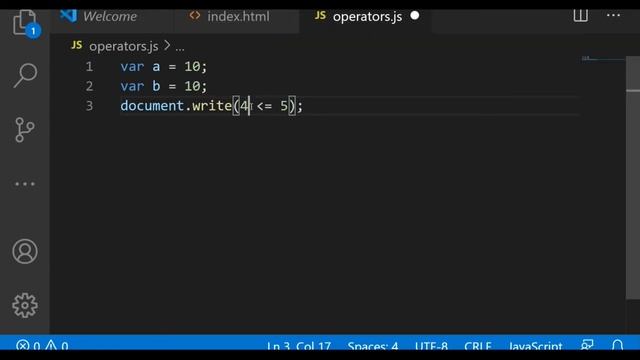
Task: Show additional views ellipsis in activity bar
Action: pyautogui.click(x=25, y=184)
